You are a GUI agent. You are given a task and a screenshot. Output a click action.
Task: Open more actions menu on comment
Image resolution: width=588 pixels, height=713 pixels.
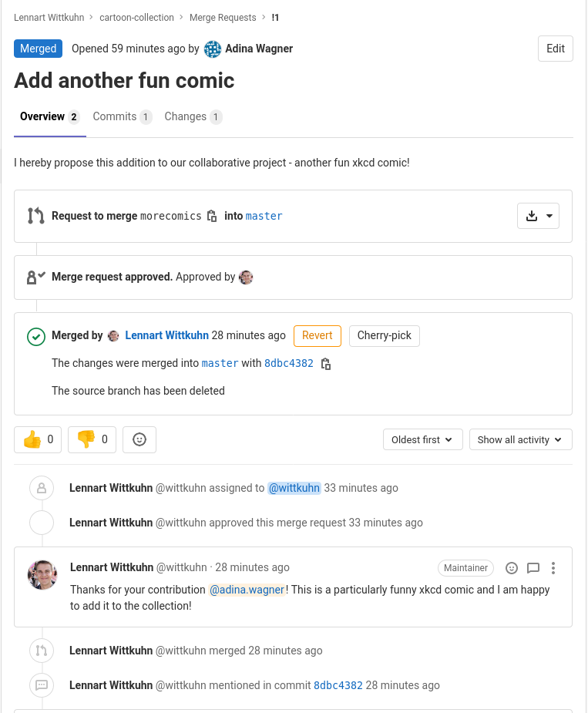pos(553,568)
